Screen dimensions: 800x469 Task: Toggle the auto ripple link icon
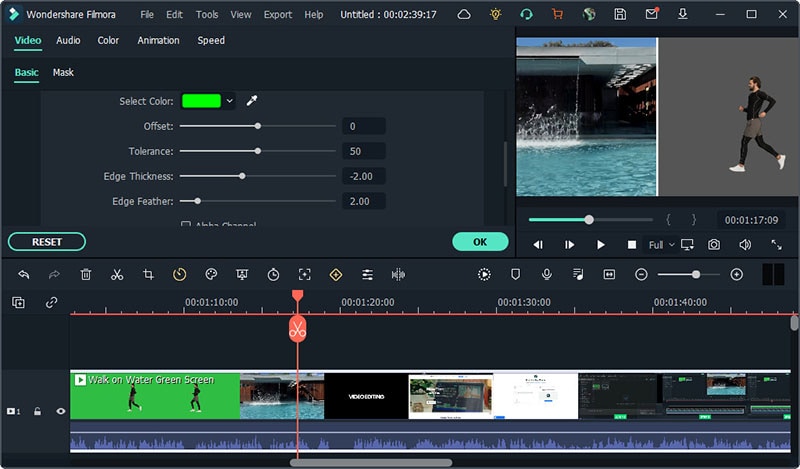[51, 302]
